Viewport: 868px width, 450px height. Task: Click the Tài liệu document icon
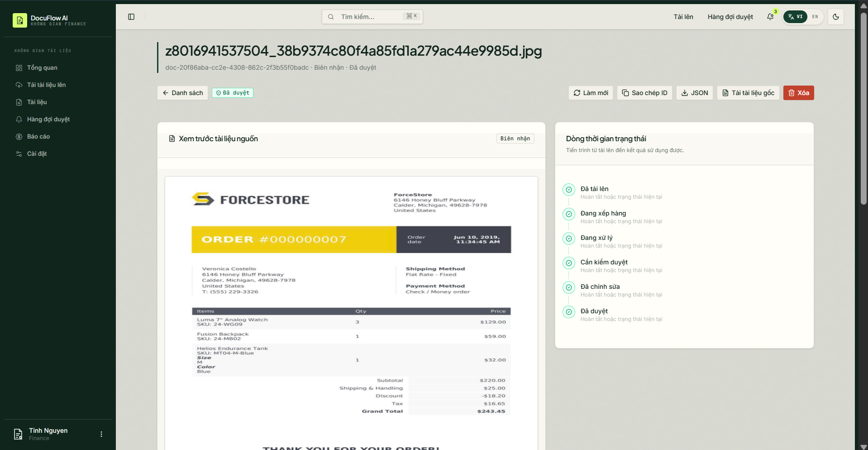coord(19,102)
